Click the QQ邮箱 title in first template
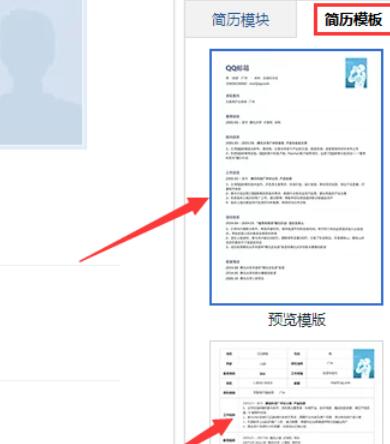The height and width of the screenshot is (444, 390). (x=237, y=68)
